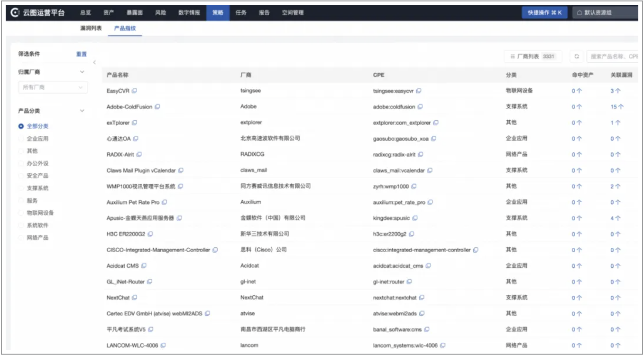
Task: Open the 所有厂商 vendor dropdown
Action: click(x=53, y=87)
